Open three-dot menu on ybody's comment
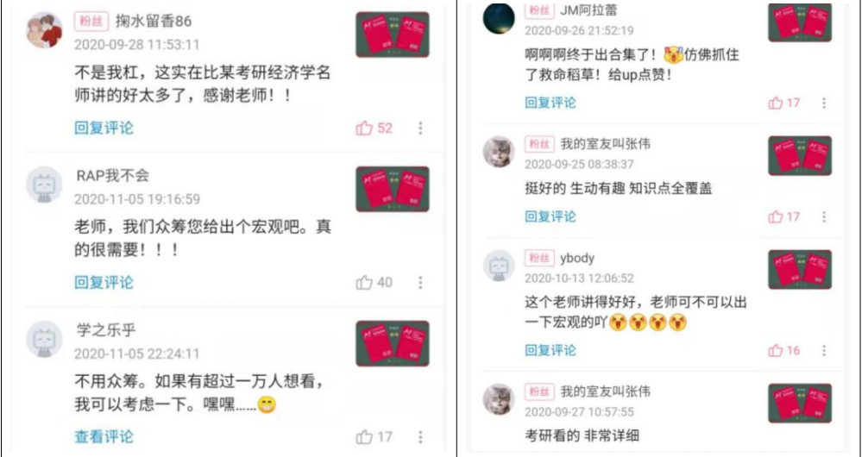The width and height of the screenshot is (868, 457). pyautogui.click(x=824, y=350)
